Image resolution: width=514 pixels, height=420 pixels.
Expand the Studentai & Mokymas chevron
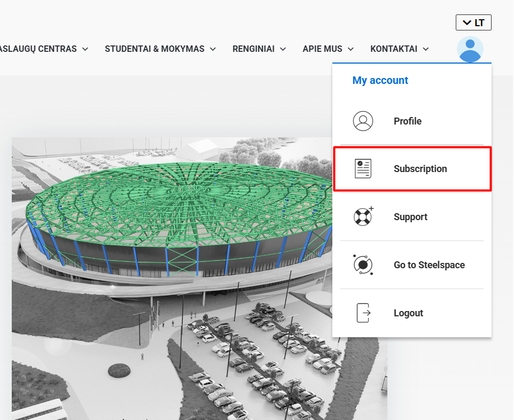click(213, 49)
